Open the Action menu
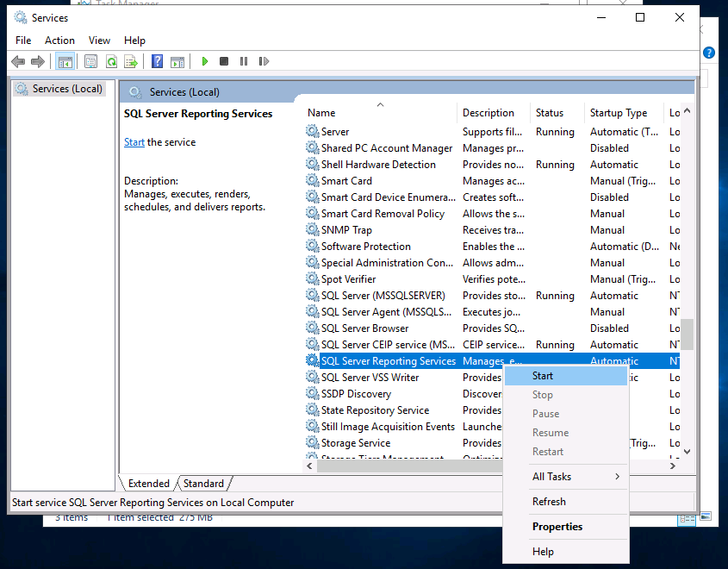728x569 pixels. click(x=59, y=41)
